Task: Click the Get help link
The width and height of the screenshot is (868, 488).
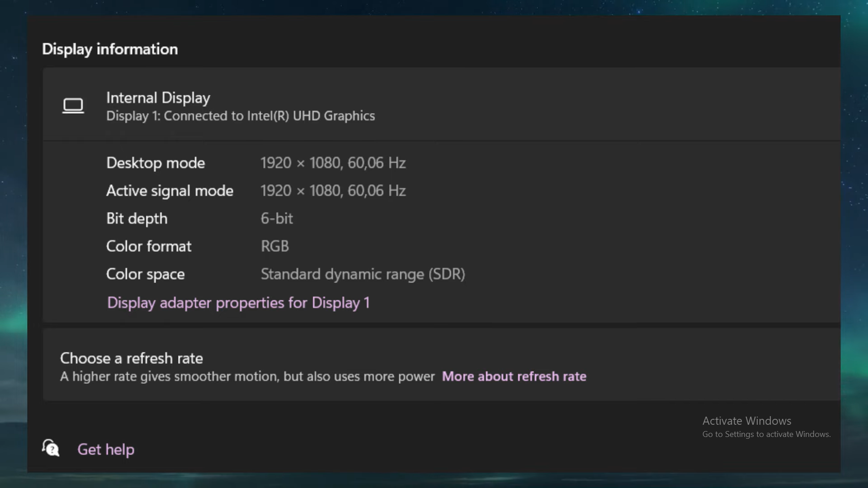Action: [106, 450]
